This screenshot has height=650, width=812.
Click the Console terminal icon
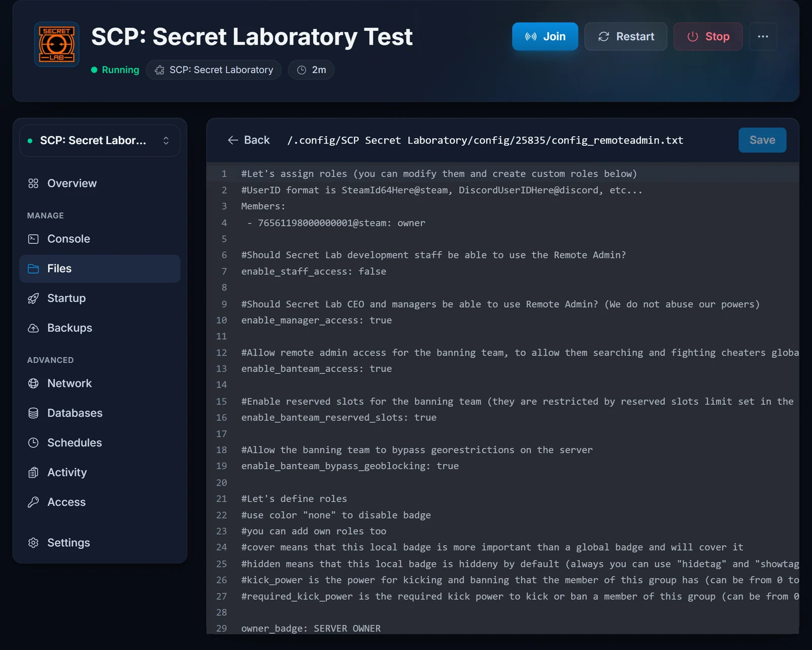pyautogui.click(x=33, y=239)
